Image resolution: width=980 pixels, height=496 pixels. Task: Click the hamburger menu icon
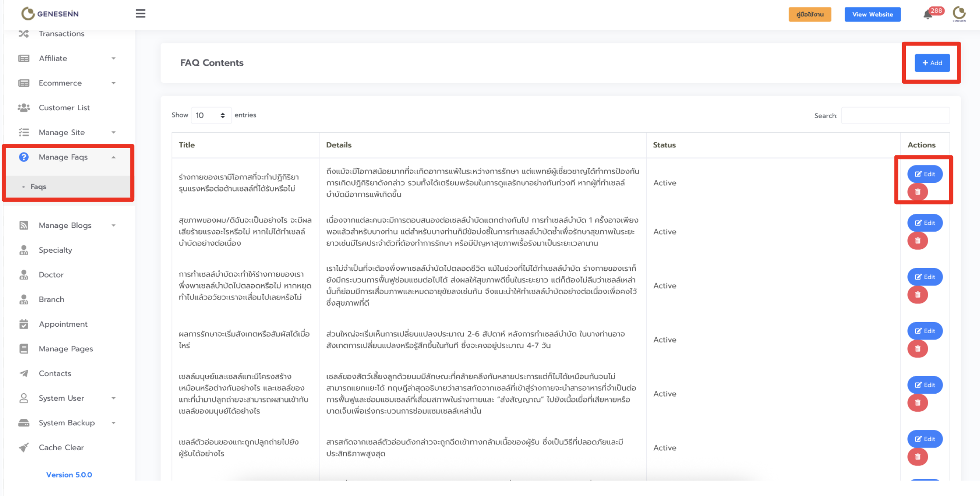point(140,14)
